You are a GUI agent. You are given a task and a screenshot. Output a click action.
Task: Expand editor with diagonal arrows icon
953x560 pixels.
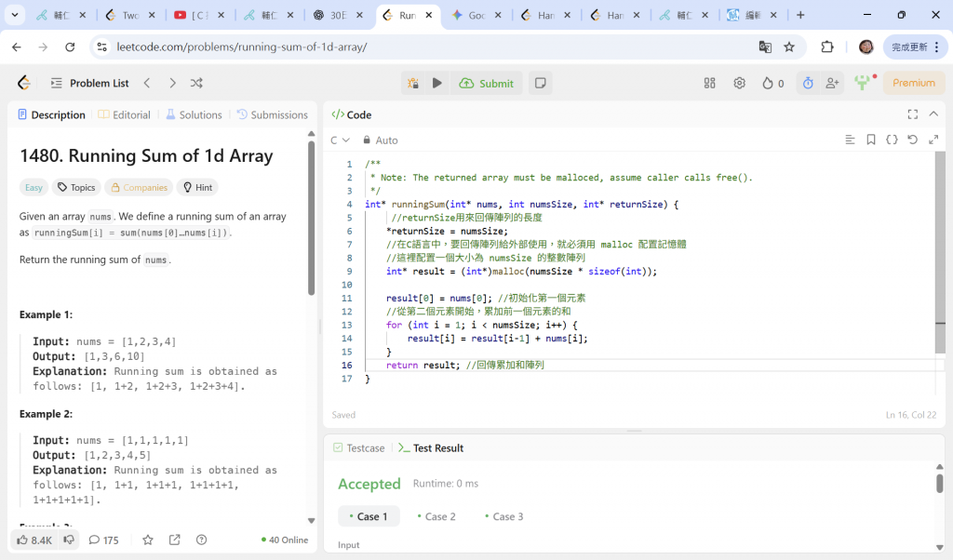pos(933,140)
